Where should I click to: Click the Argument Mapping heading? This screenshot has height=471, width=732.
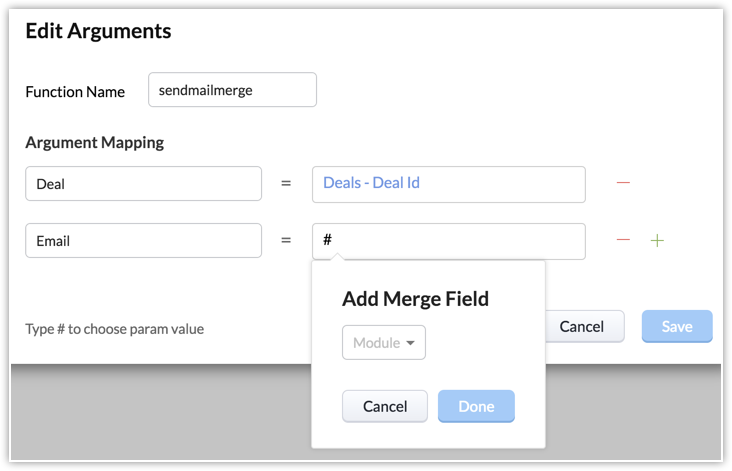(x=94, y=142)
